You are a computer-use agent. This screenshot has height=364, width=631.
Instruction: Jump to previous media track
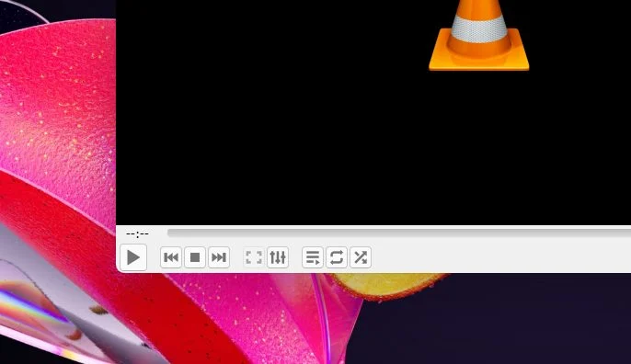(171, 257)
